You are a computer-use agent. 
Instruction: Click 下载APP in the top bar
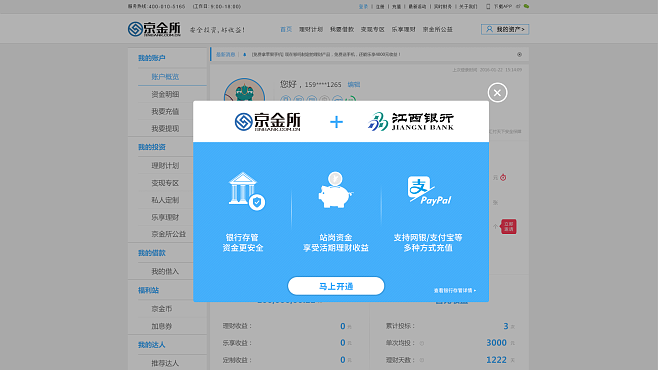point(502,6)
